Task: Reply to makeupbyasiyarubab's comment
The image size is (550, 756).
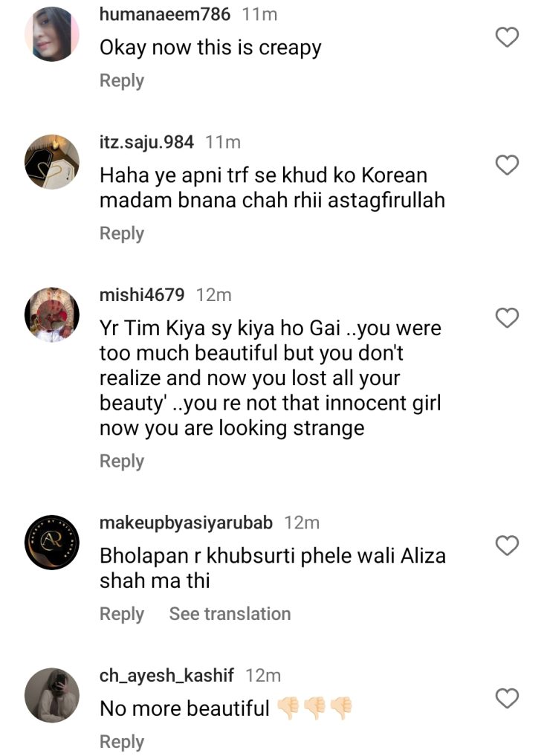Action: pos(122,614)
